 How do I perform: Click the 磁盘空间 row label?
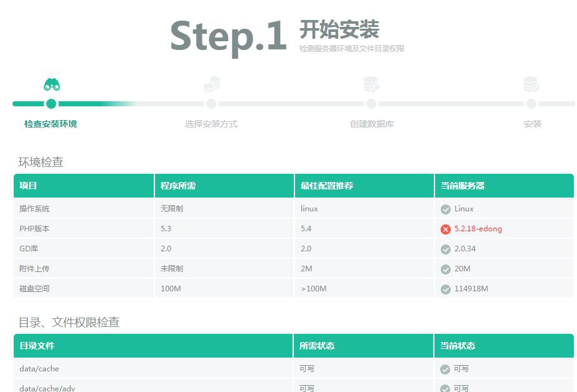pos(34,289)
